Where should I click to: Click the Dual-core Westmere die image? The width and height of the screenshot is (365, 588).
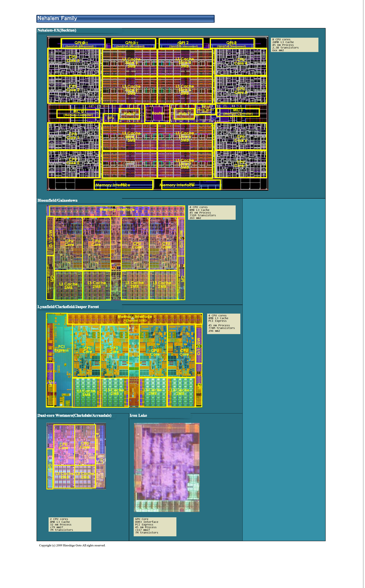(76, 456)
